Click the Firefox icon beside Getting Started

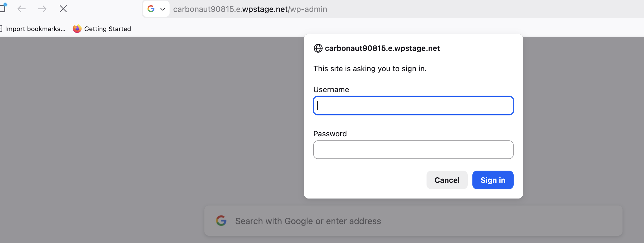pyautogui.click(x=77, y=29)
